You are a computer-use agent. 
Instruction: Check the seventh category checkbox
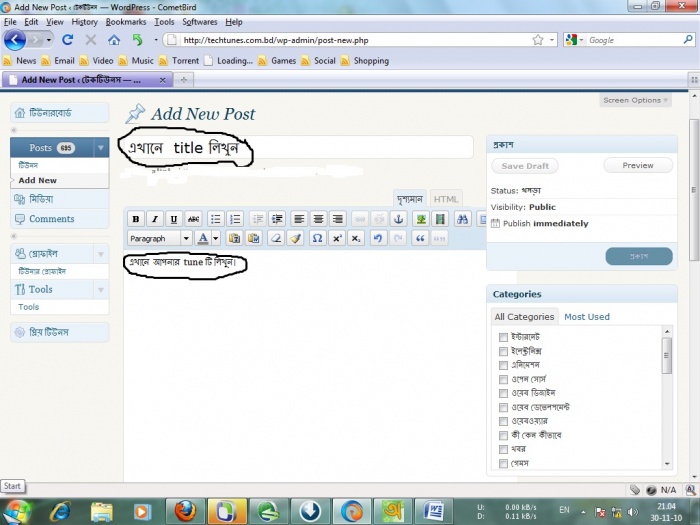[503, 421]
